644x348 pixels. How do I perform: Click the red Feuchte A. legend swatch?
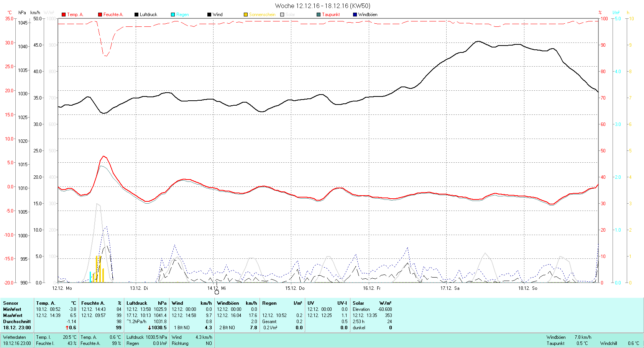pos(100,15)
